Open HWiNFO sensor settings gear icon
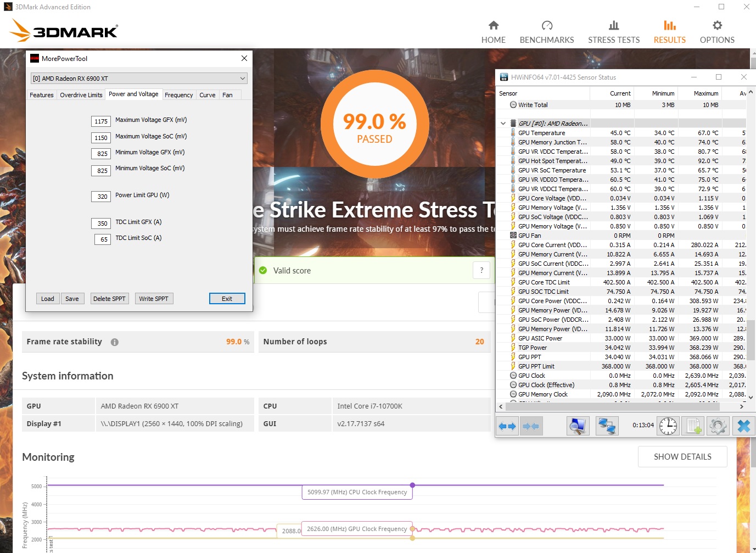756x553 pixels. pyautogui.click(x=718, y=426)
